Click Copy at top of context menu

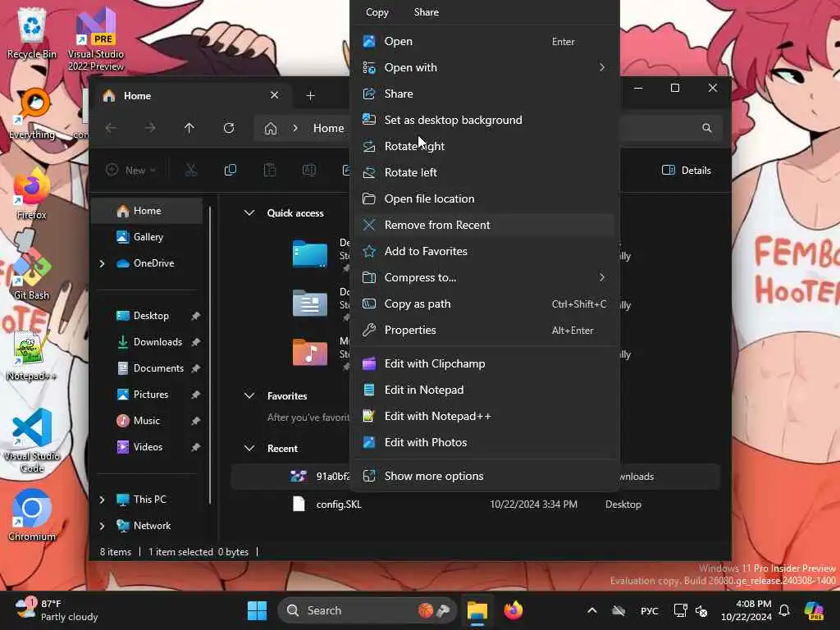(377, 11)
